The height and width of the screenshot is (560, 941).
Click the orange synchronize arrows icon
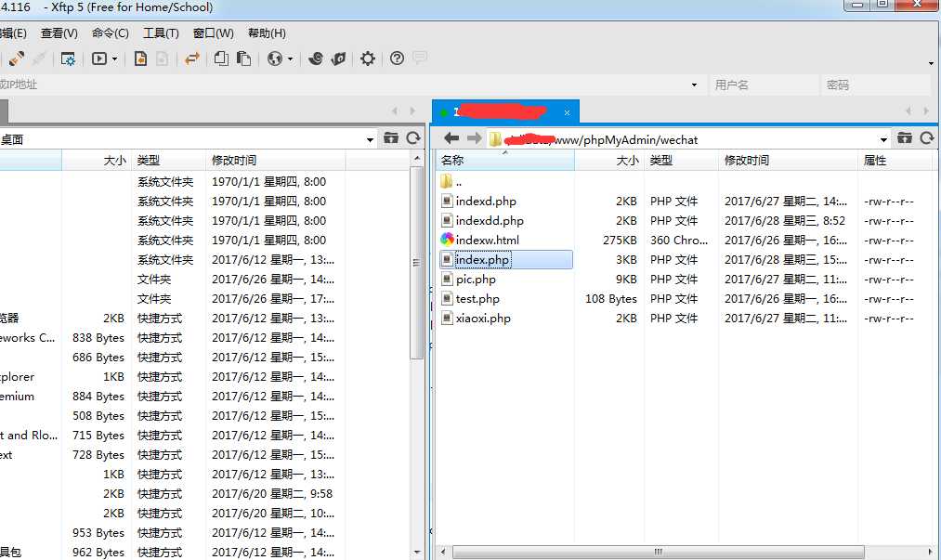point(192,59)
